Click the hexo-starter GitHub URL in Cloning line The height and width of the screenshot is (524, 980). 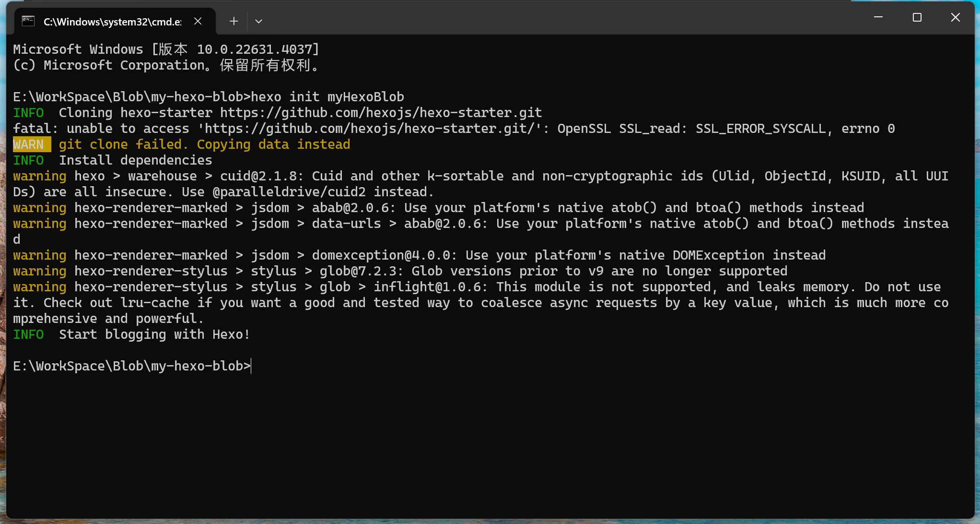[x=381, y=113]
